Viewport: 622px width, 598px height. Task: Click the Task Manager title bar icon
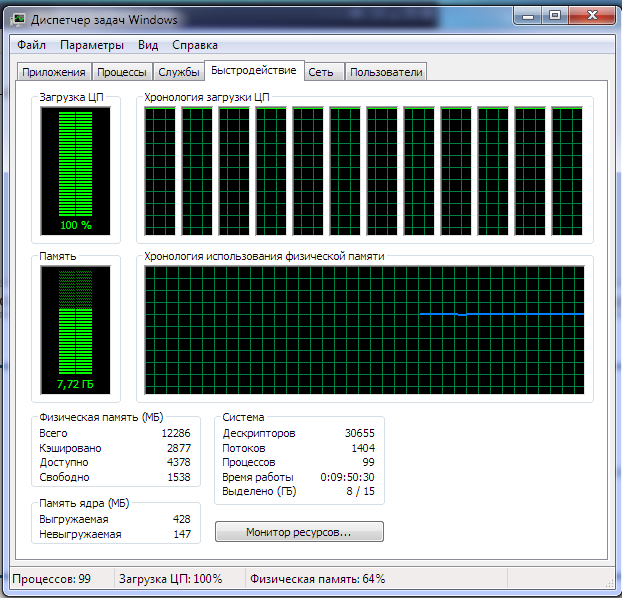[18, 20]
